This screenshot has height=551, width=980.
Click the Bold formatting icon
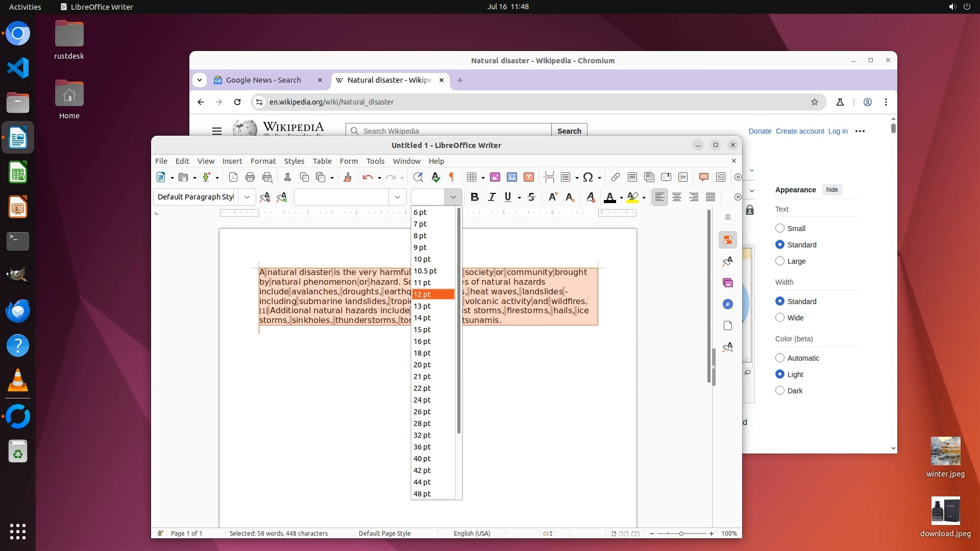pyautogui.click(x=474, y=197)
